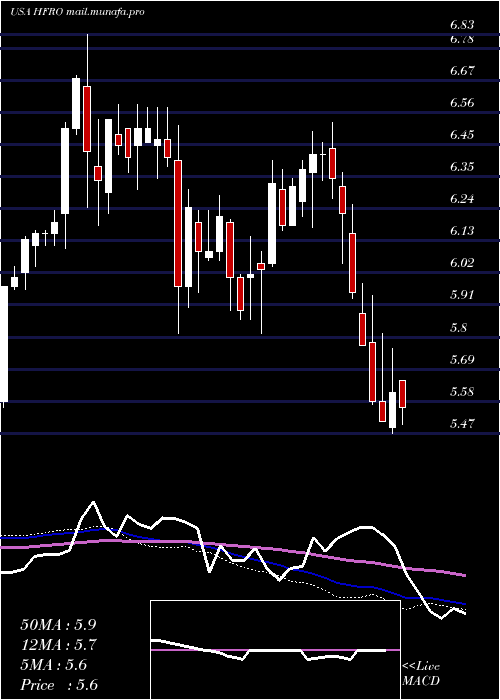The height and width of the screenshot is (700, 500).
Task: Click the 5.58 price axis label
Action: [462, 392]
